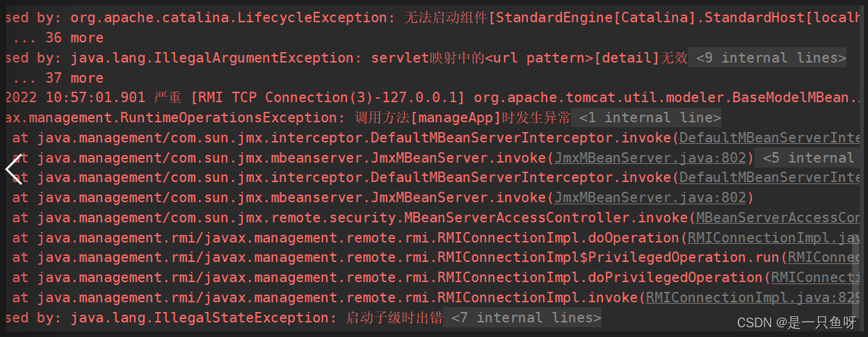Click the IllegalArgumentException text
This screenshot has width=868, height=337.
tap(216, 58)
